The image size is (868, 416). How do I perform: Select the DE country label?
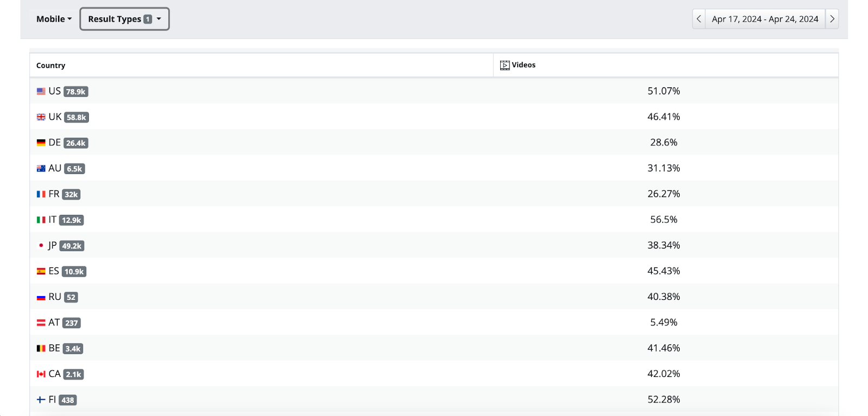(x=55, y=143)
